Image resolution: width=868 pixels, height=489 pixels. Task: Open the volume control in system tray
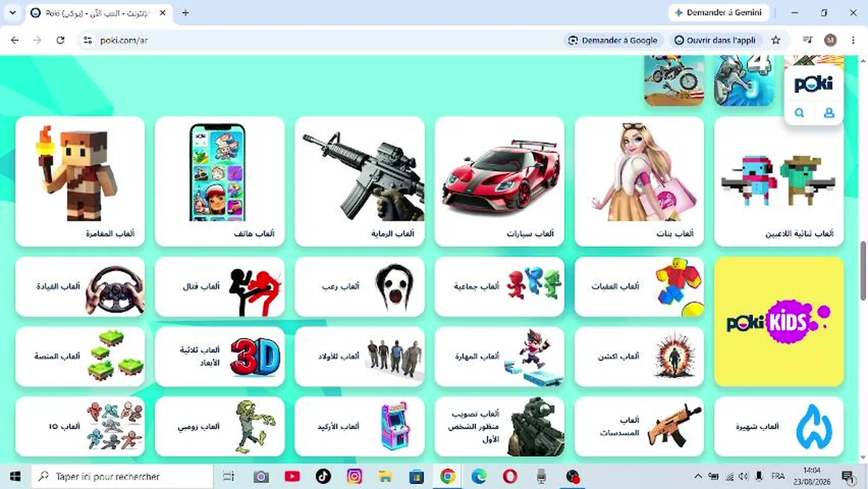point(743,476)
